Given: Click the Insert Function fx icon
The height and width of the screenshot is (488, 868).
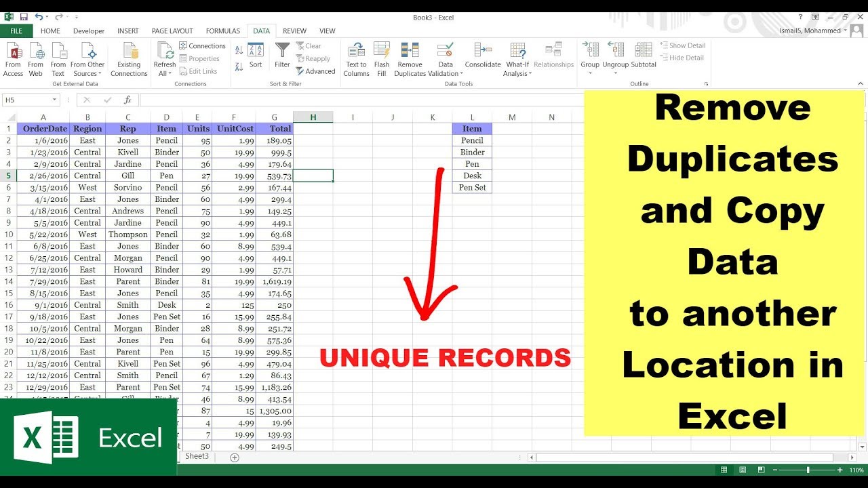Looking at the screenshot, I should tap(127, 100).
